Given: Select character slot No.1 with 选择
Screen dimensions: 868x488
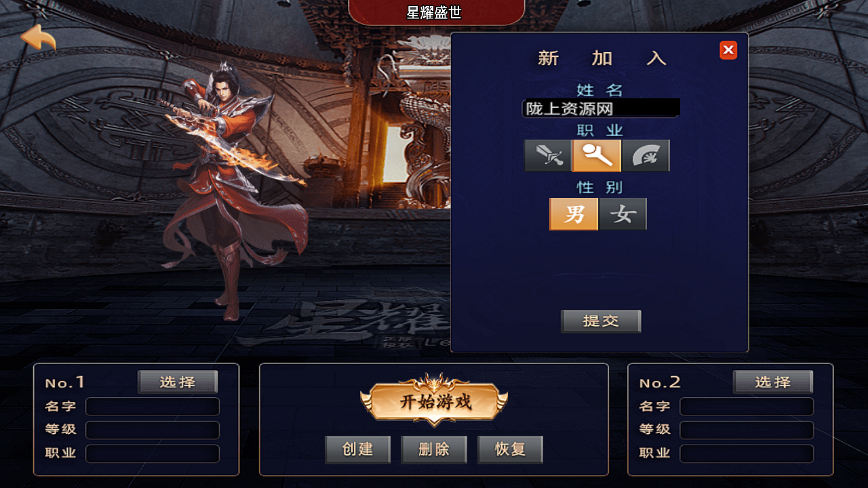Looking at the screenshot, I should (178, 382).
